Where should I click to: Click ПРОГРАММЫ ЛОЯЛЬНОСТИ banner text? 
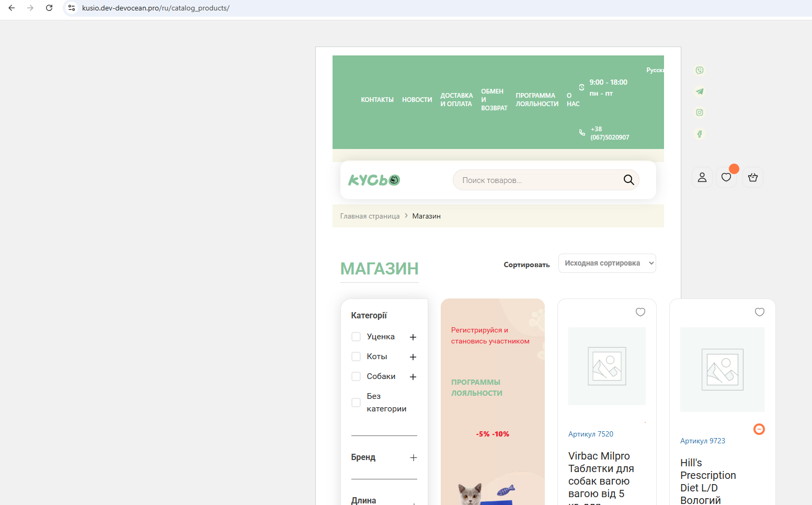click(477, 388)
